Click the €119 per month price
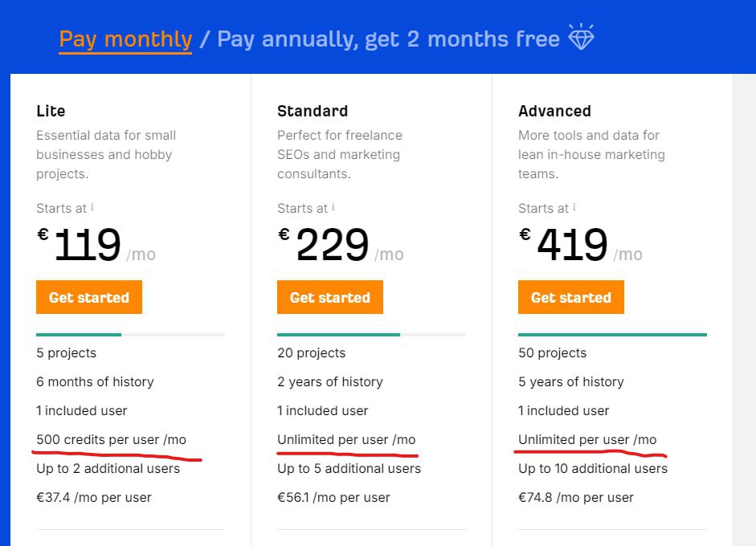The width and height of the screenshot is (756, 546). coord(87,246)
